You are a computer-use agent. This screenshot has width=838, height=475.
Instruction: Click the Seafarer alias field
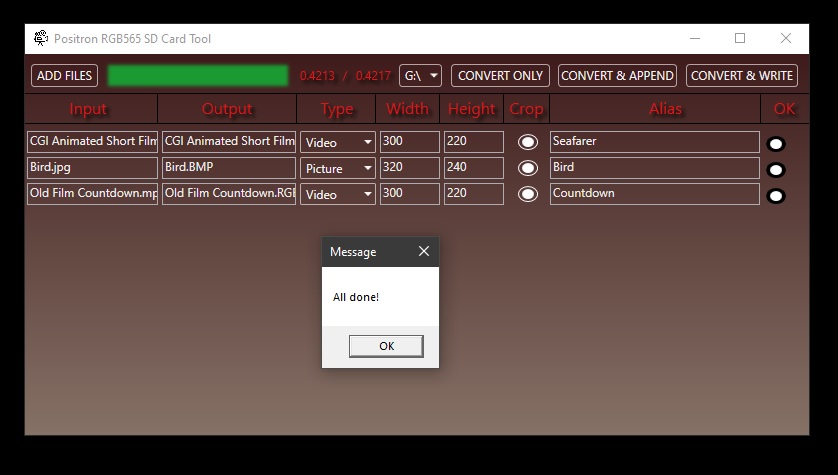[654, 142]
